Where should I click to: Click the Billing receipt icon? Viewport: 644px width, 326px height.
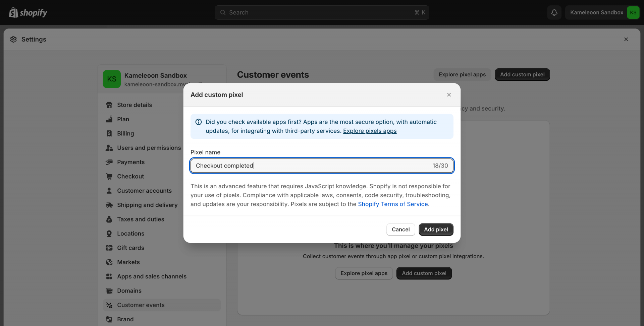click(109, 134)
